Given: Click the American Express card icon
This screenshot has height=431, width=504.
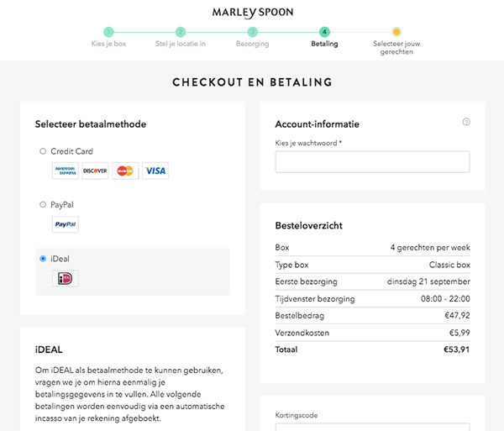Looking at the screenshot, I should 66,171.
